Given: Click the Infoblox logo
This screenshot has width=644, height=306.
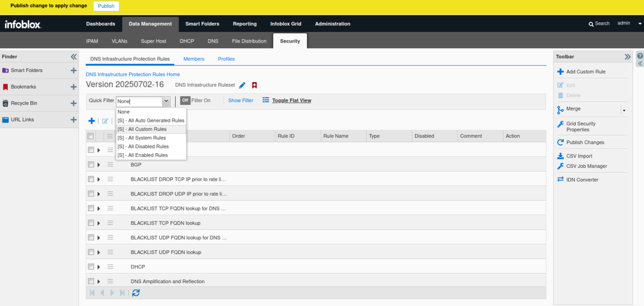Looking at the screenshot, I should pyautogui.click(x=23, y=24).
